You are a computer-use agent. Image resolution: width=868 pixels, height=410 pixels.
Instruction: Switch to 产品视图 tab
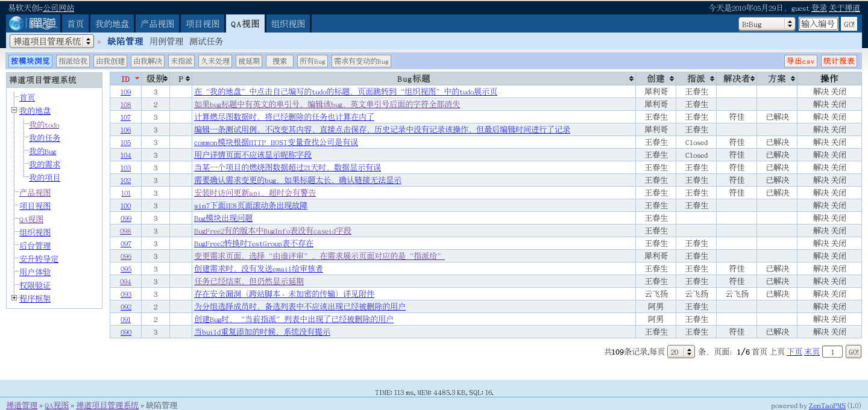(157, 23)
